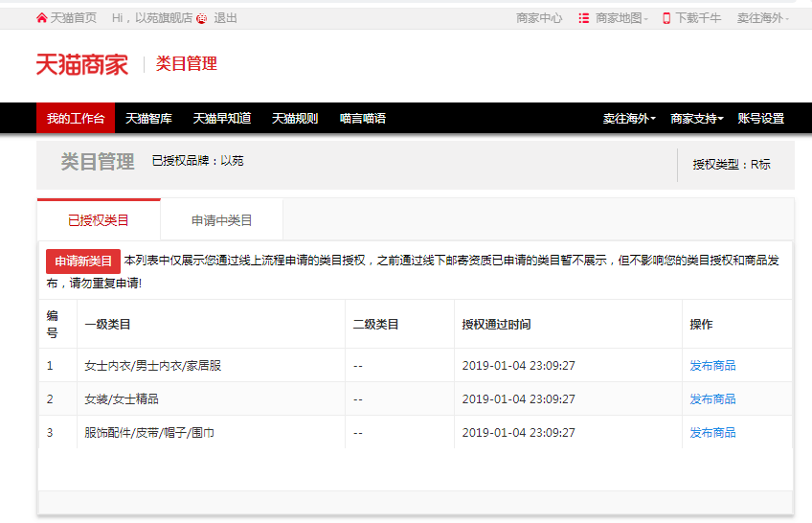Click 发布商品 for 服饰配件/皮带/帽子/围巾
The height and width of the screenshot is (523, 812).
click(712, 433)
